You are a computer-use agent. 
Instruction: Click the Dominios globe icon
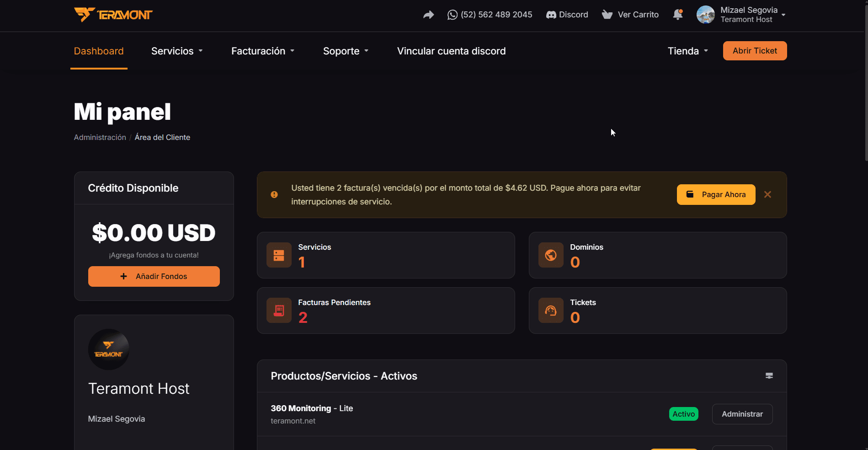pyautogui.click(x=551, y=255)
